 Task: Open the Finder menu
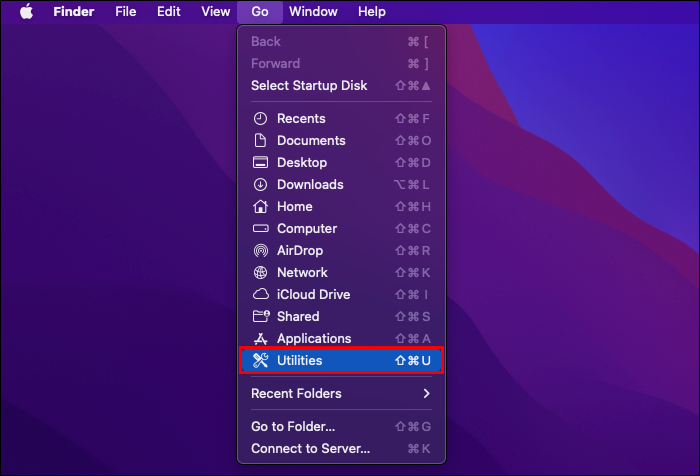[x=74, y=12]
